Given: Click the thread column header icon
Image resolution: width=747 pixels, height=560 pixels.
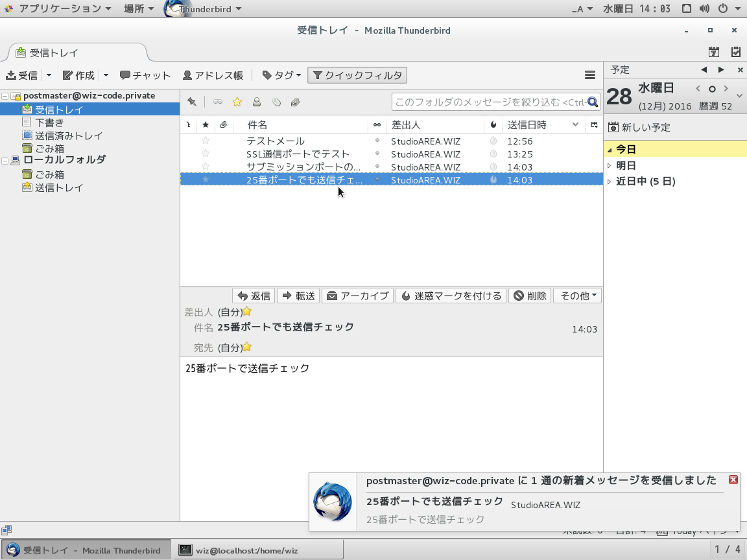Looking at the screenshot, I should (x=189, y=124).
